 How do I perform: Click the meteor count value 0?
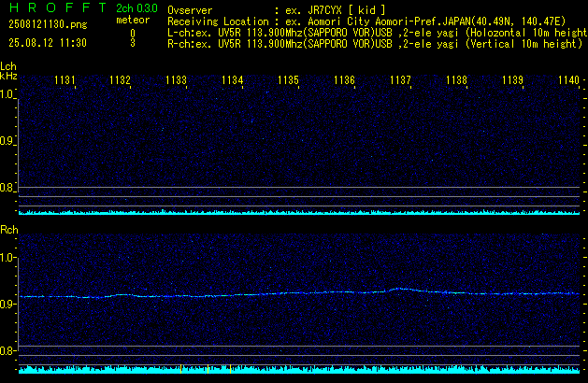[133, 34]
